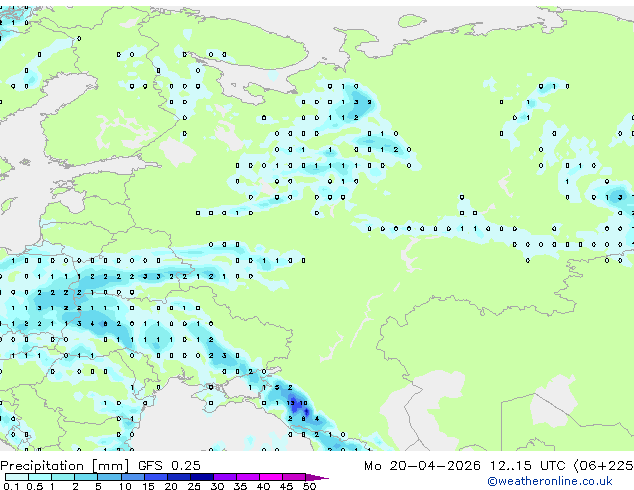Image resolution: width=634 pixels, height=490 pixels.
Task: Select the 25–30 mm dark navy swatch
Action: click(202, 477)
